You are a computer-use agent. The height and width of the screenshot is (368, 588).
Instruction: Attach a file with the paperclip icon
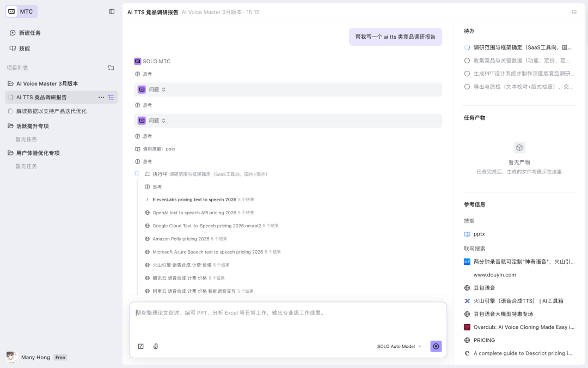[x=156, y=346]
